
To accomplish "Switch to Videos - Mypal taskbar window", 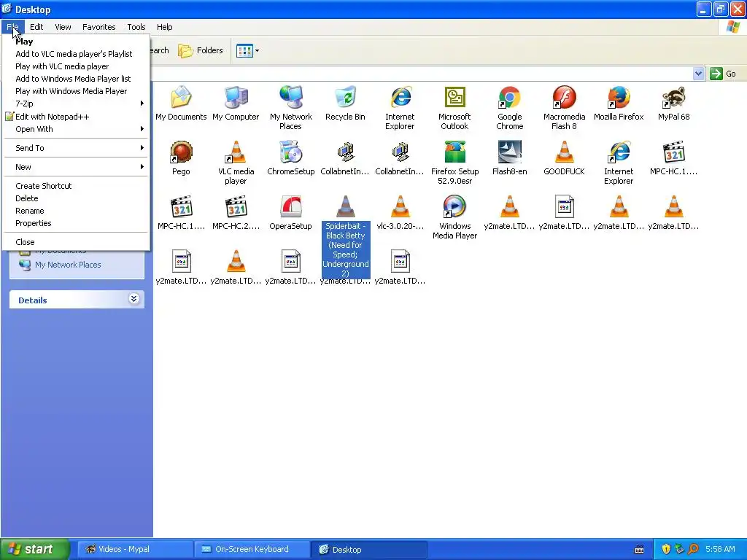I will pos(135,550).
